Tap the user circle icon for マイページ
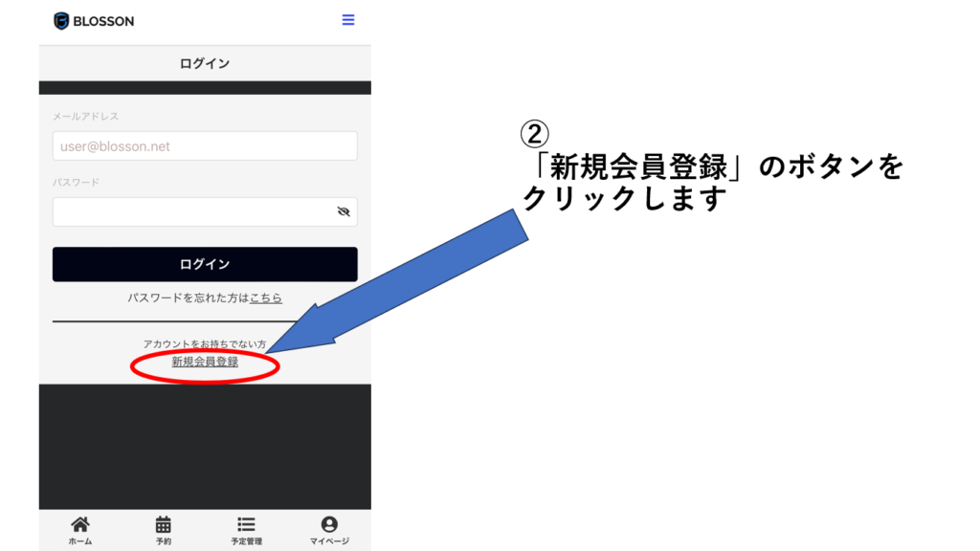This screenshot has width=980, height=551. tap(329, 524)
